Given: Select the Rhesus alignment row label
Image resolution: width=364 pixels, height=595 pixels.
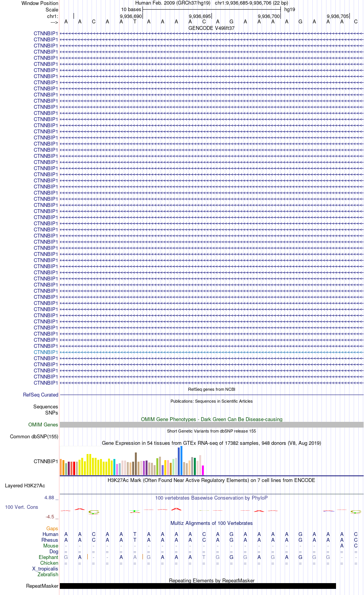Looking at the screenshot, I should pyautogui.click(x=50, y=540).
